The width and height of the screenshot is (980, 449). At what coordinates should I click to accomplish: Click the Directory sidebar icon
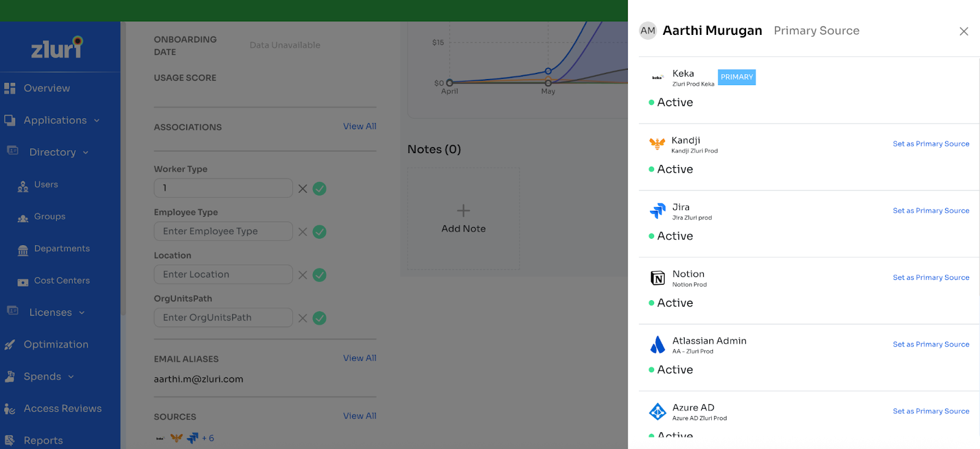13,151
